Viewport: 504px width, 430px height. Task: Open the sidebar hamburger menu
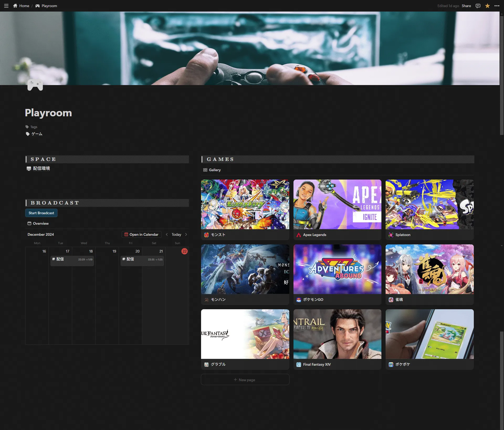[6, 6]
